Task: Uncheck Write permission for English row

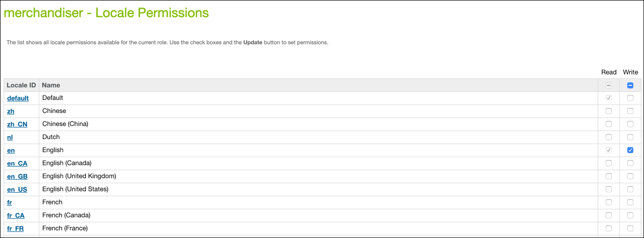Action: click(x=630, y=150)
